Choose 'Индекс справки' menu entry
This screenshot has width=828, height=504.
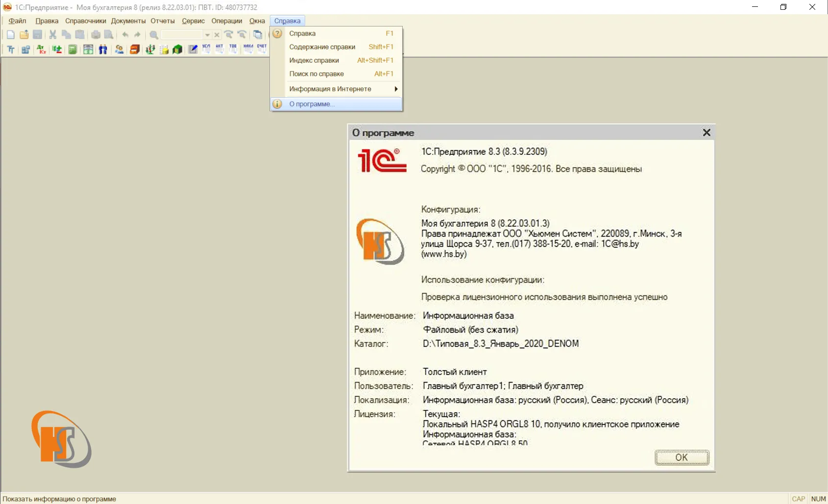(x=336, y=60)
